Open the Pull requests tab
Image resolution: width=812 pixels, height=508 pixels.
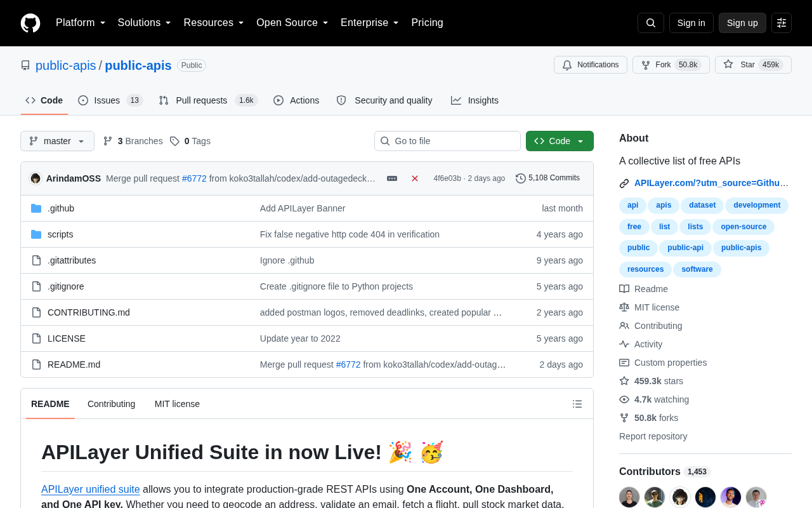(x=208, y=100)
